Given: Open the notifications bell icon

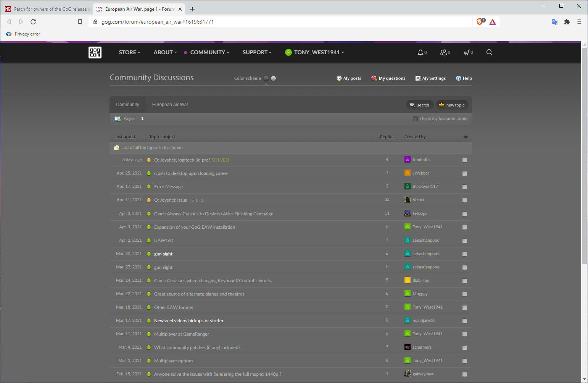Looking at the screenshot, I should (420, 52).
